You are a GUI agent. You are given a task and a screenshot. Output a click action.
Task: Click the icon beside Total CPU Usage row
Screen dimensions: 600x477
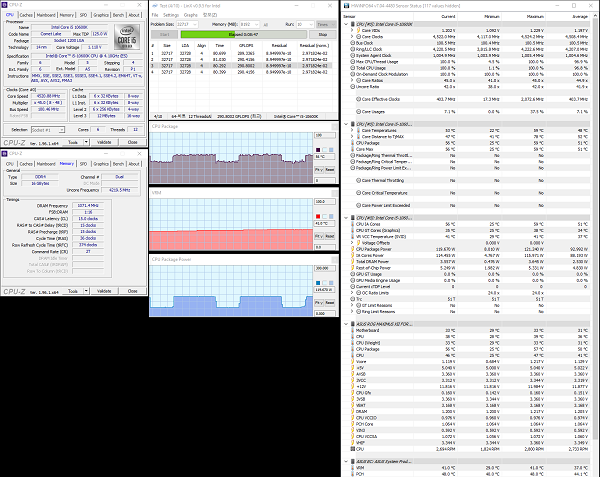[353, 68]
